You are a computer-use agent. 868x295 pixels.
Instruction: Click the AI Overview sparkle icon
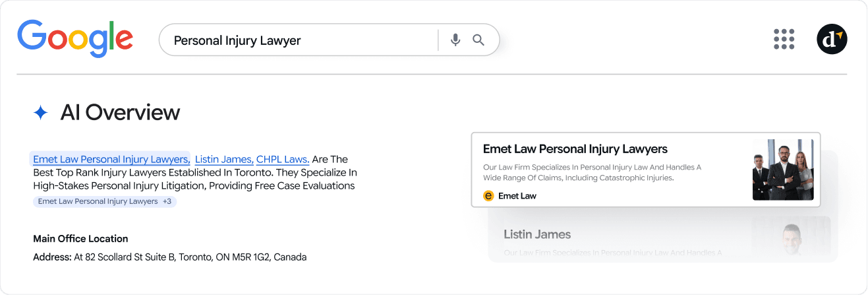tap(41, 113)
